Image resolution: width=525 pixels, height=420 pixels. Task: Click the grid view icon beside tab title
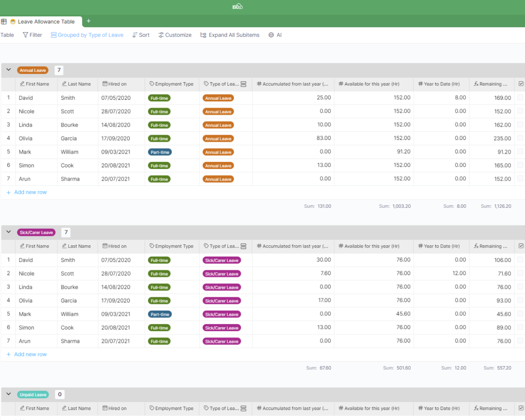coord(4,22)
